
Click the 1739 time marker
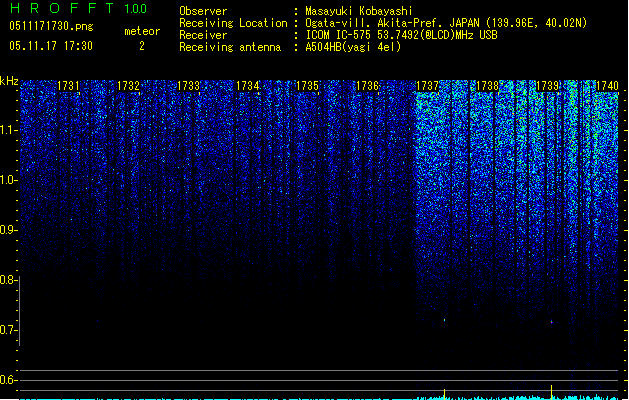[547, 86]
